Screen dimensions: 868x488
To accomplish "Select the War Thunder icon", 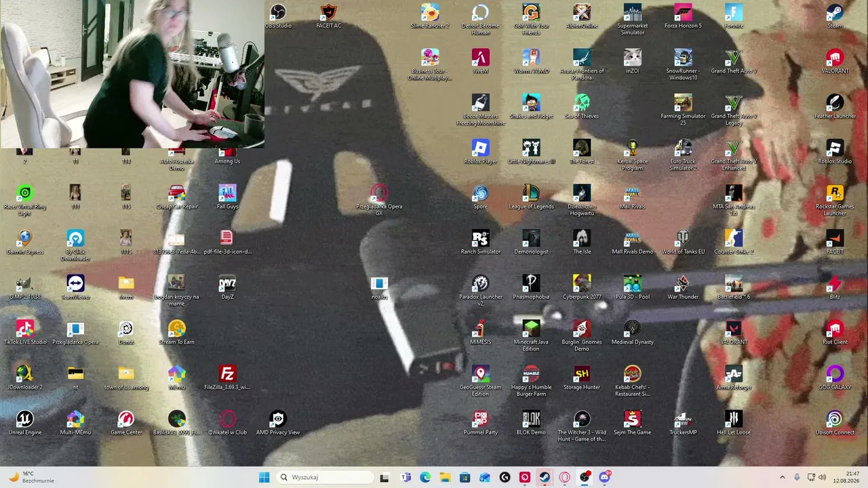I will (x=683, y=287).
